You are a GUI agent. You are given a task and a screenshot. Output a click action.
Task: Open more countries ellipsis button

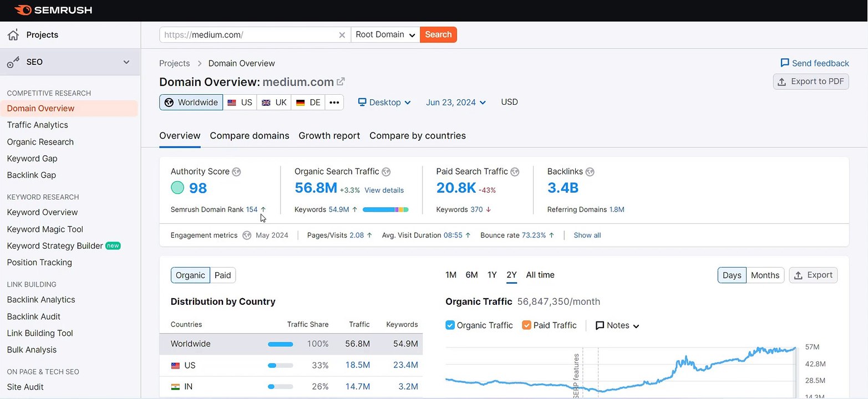click(334, 103)
